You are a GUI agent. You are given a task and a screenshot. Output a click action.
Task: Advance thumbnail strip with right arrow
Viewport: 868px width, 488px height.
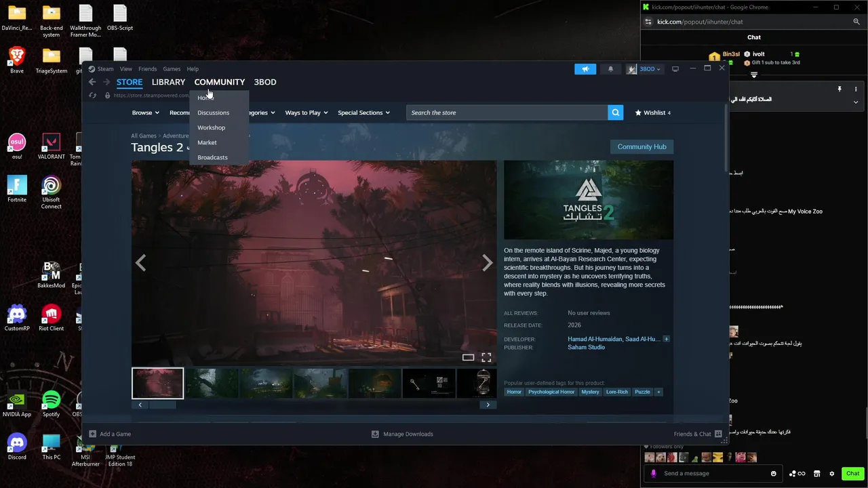pos(488,405)
